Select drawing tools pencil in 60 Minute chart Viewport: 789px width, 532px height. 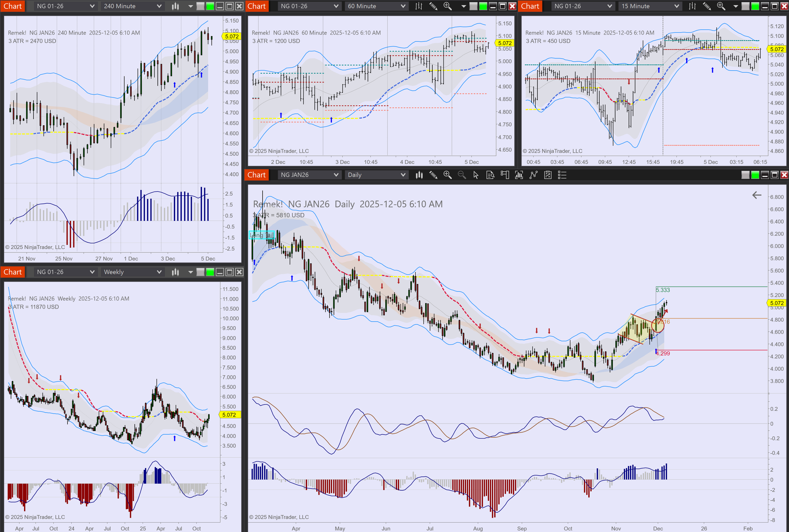point(433,6)
